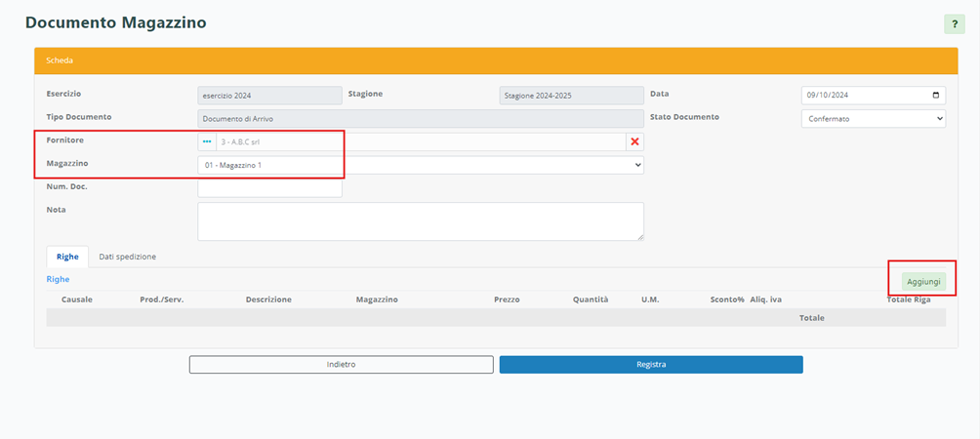Click the Data date field value

859,96
